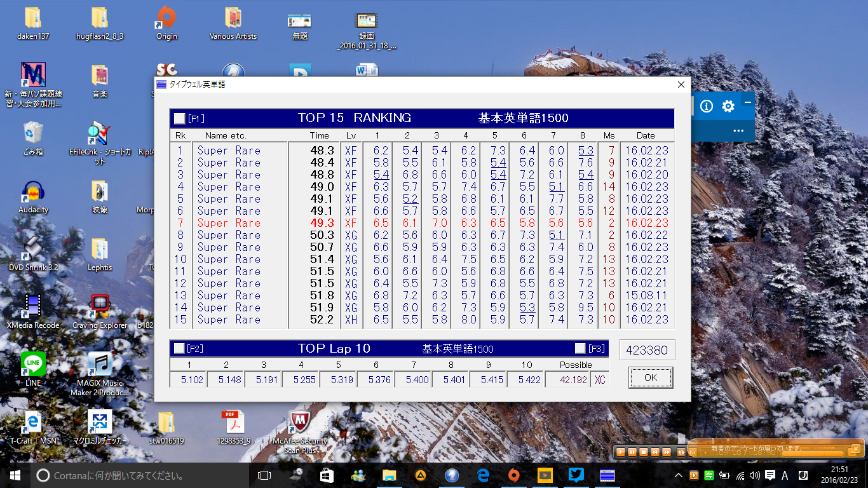Click the 15.08.11 date entry
This screenshot has width=868, height=488.
(647, 295)
